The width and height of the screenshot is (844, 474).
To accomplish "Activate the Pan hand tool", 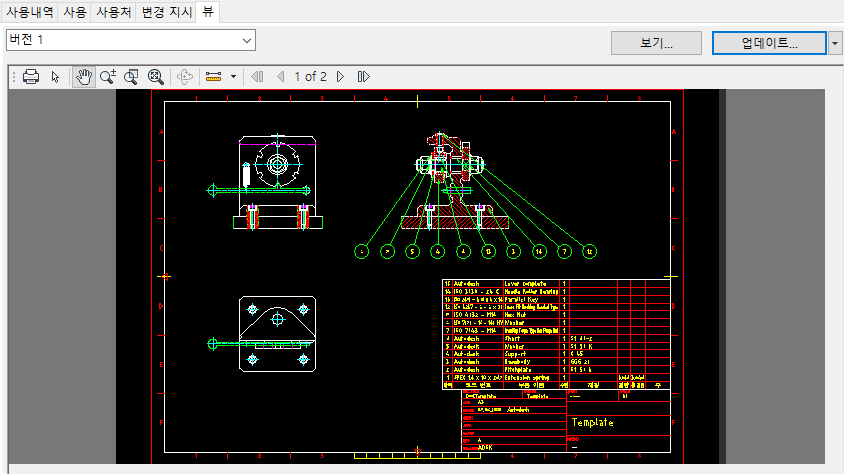I will 83,77.
